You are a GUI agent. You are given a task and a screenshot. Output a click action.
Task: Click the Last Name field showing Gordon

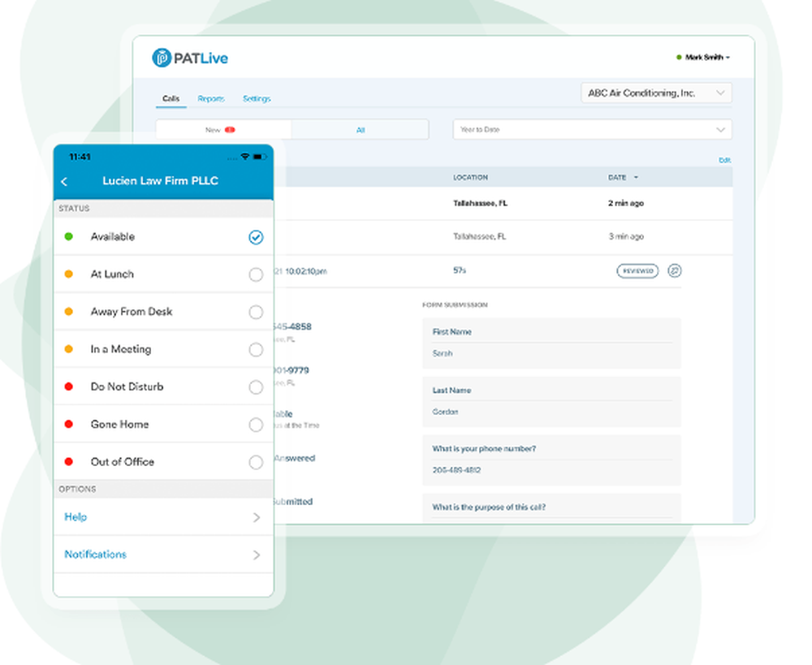(551, 401)
